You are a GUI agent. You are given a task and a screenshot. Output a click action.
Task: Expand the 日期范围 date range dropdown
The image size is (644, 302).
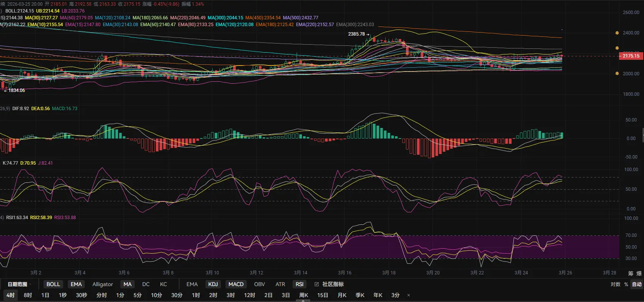pos(19,284)
